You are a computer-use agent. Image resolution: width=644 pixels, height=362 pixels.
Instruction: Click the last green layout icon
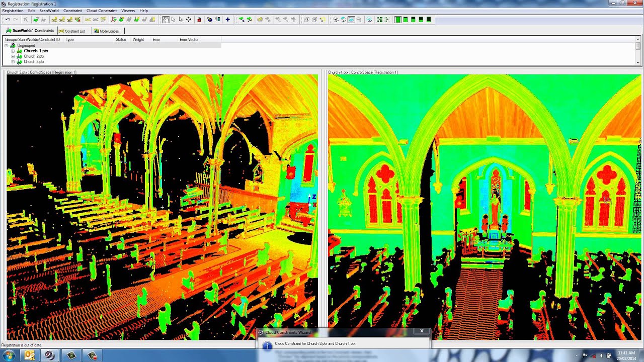tap(429, 20)
